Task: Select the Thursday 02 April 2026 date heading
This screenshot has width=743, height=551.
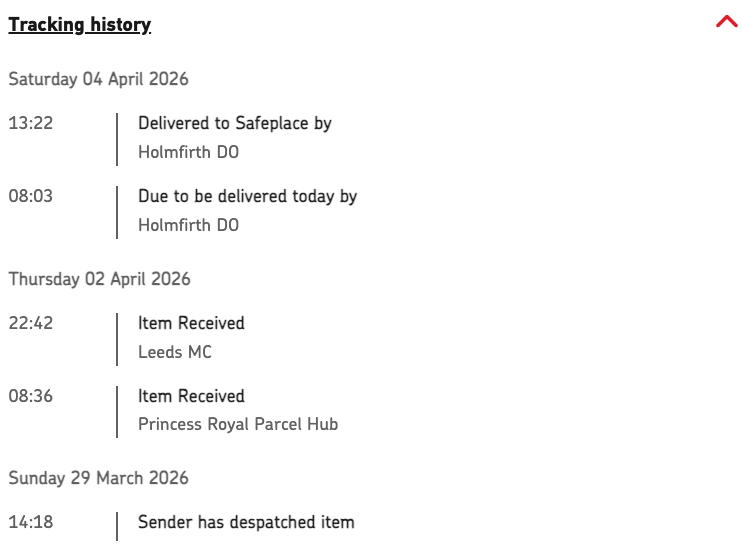Action: 99,279
